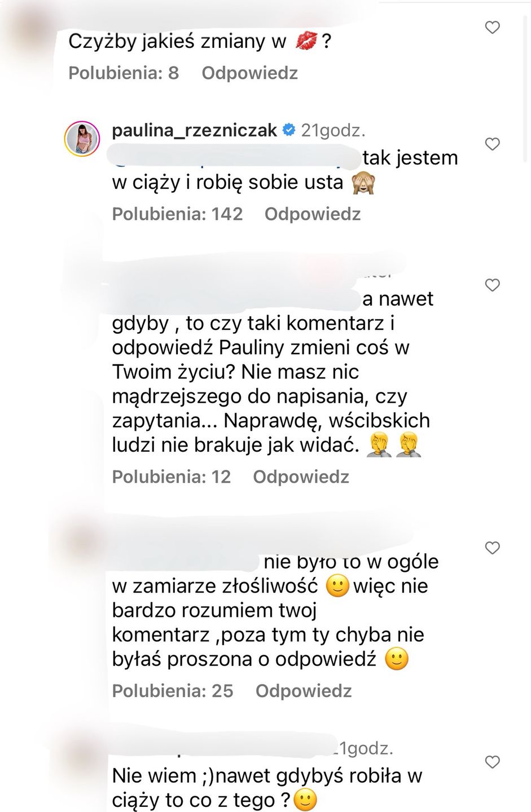This screenshot has width=531, height=812.
Task: Open the Polubienia: 12 likes list
Action: pyautogui.click(x=172, y=477)
